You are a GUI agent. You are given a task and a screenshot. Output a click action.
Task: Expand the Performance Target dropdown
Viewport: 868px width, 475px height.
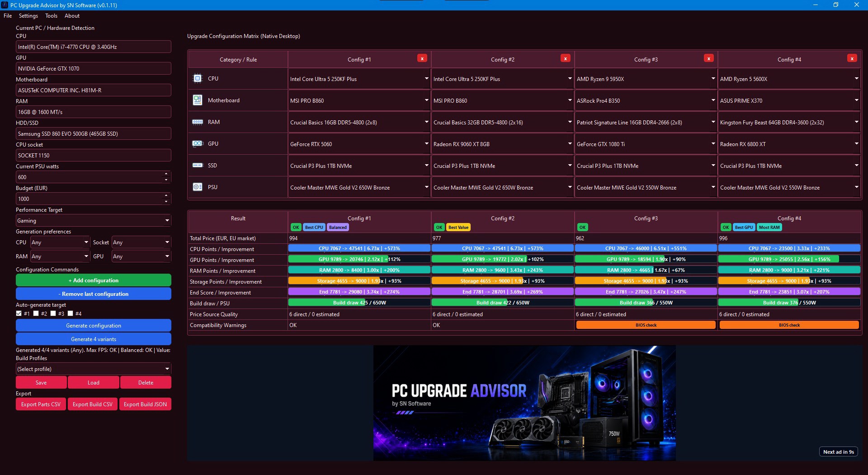[93, 221]
